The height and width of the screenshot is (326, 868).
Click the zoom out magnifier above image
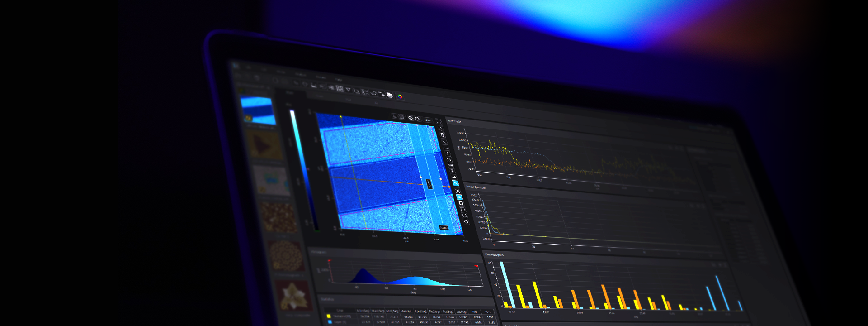coord(417,118)
